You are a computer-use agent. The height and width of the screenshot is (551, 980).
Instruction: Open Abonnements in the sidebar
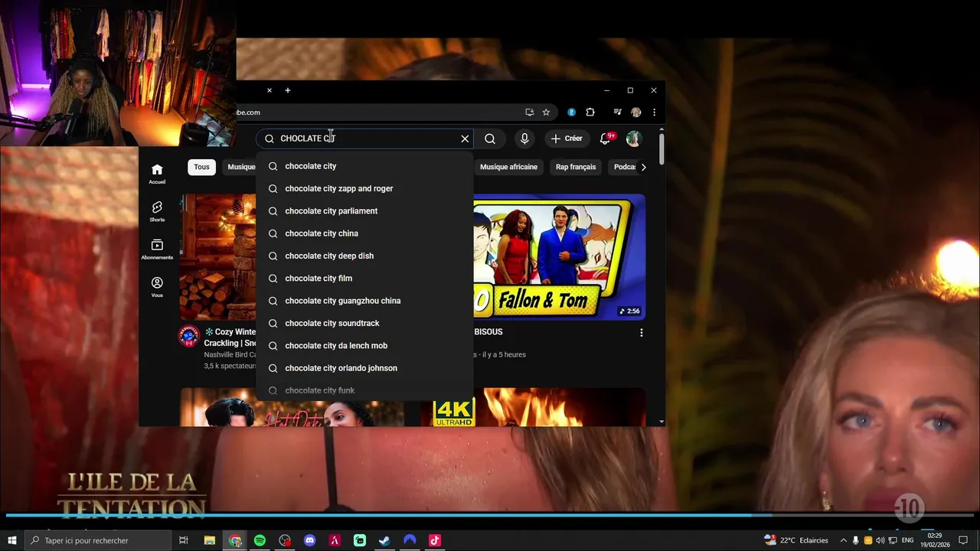click(x=157, y=249)
